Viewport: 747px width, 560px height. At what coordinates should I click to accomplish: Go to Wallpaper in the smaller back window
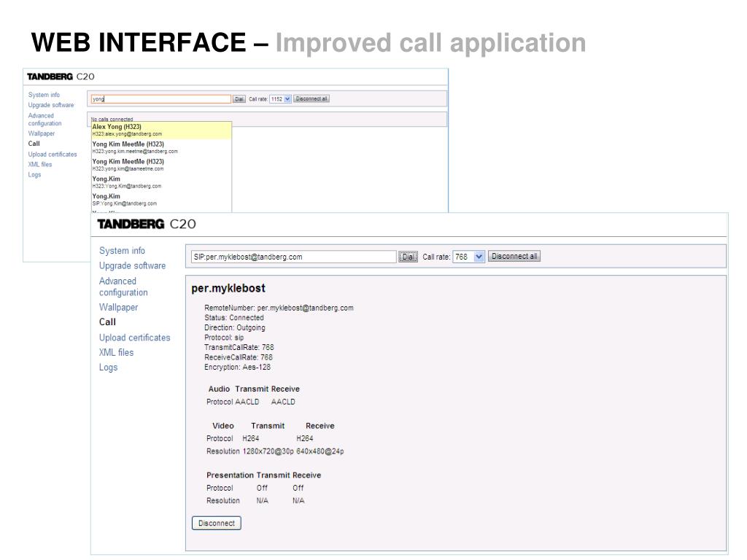click(42, 133)
